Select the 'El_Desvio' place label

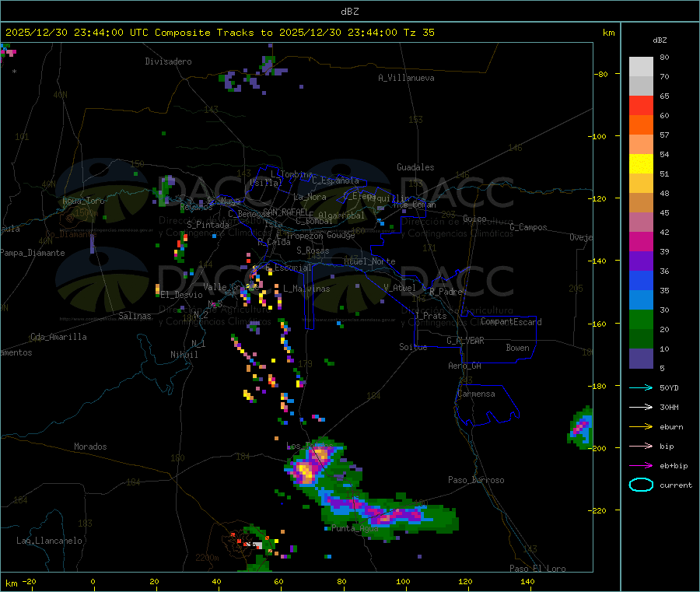click(x=182, y=295)
